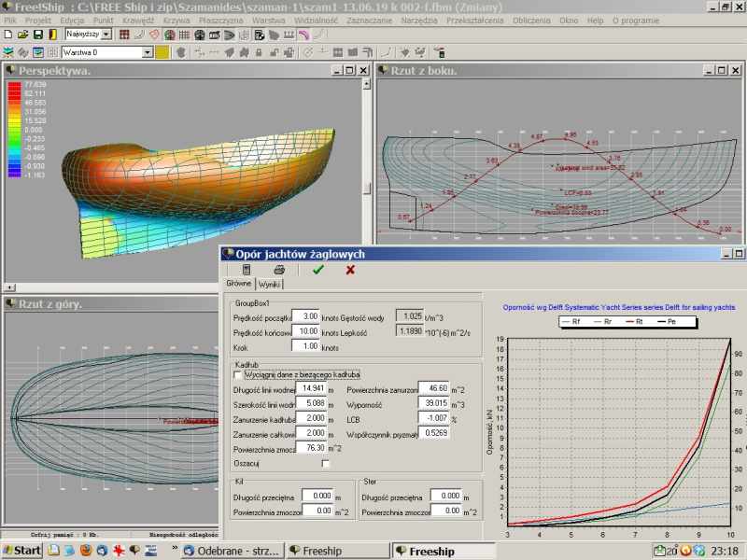The width and height of the screenshot is (747, 560).
Task: Open Firefox from the taskbar quick launch
Action: coord(86,551)
